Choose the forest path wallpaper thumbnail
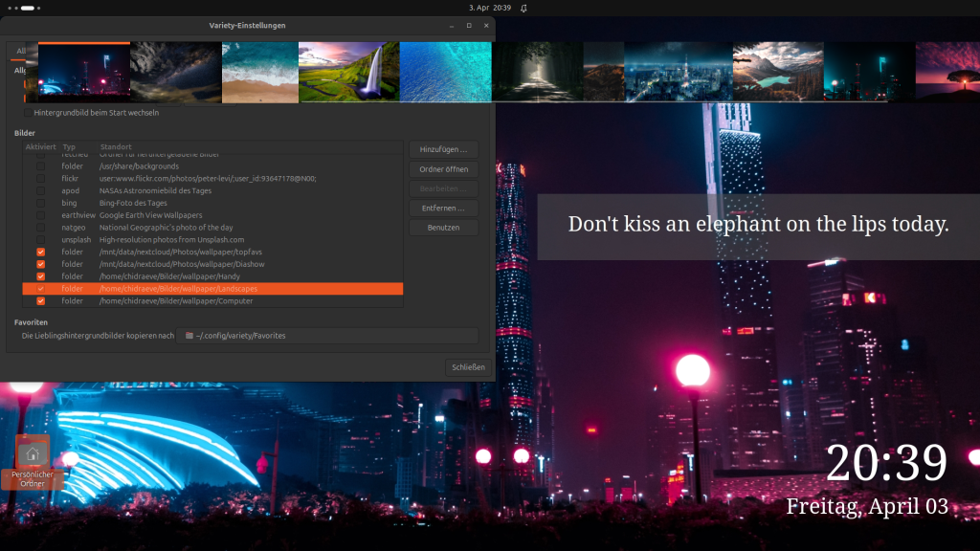The height and width of the screenshot is (551, 980). pyautogui.click(x=537, y=72)
